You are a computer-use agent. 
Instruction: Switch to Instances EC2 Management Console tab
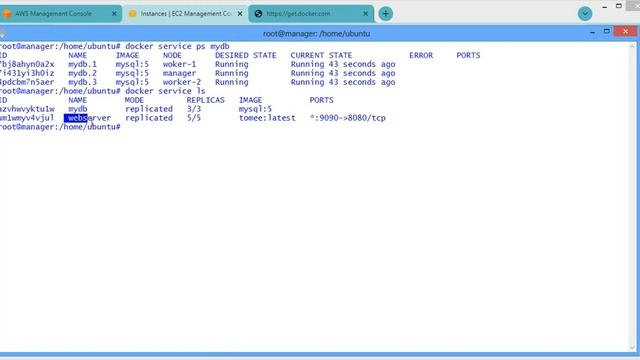pyautogui.click(x=186, y=13)
